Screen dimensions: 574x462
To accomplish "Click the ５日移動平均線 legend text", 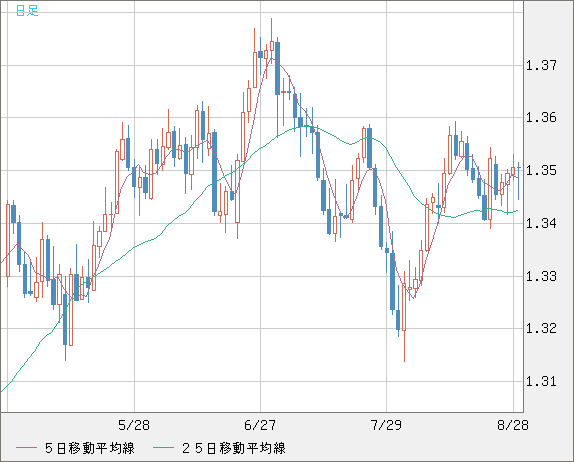I will (90, 448).
